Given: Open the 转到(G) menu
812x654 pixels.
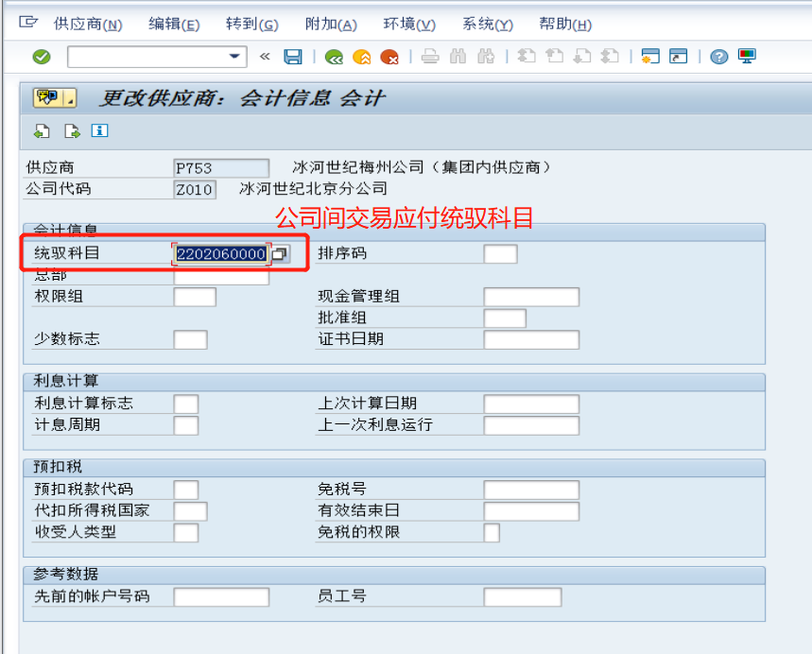Looking at the screenshot, I should [252, 25].
